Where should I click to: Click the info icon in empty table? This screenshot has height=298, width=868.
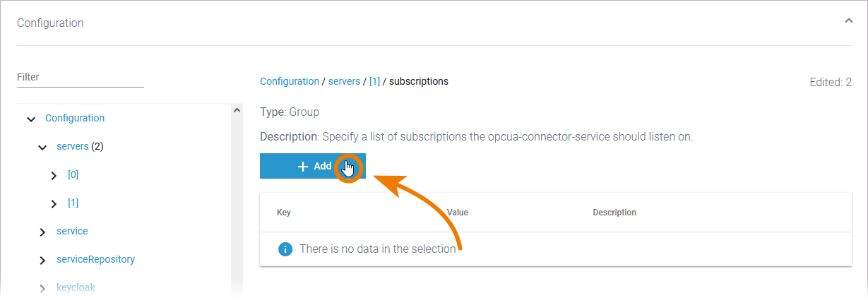click(285, 249)
